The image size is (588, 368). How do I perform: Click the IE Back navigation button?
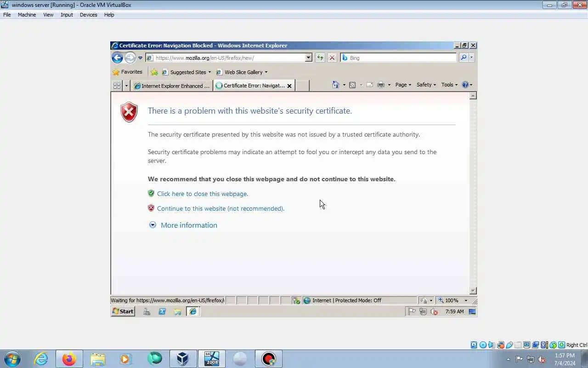[x=117, y=57]
